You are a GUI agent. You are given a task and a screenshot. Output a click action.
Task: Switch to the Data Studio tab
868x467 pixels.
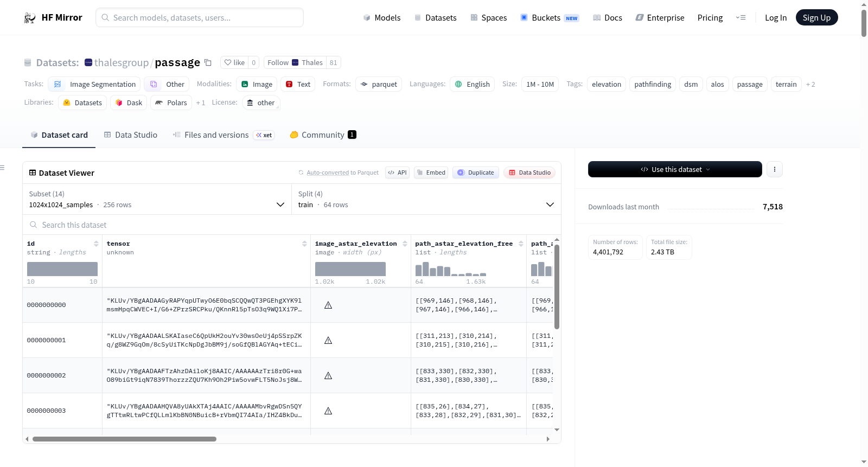point(130,135)
